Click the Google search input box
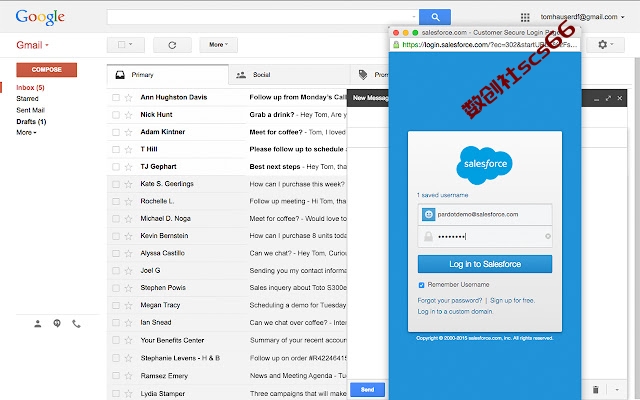640x400 pixels. point(263,17)
